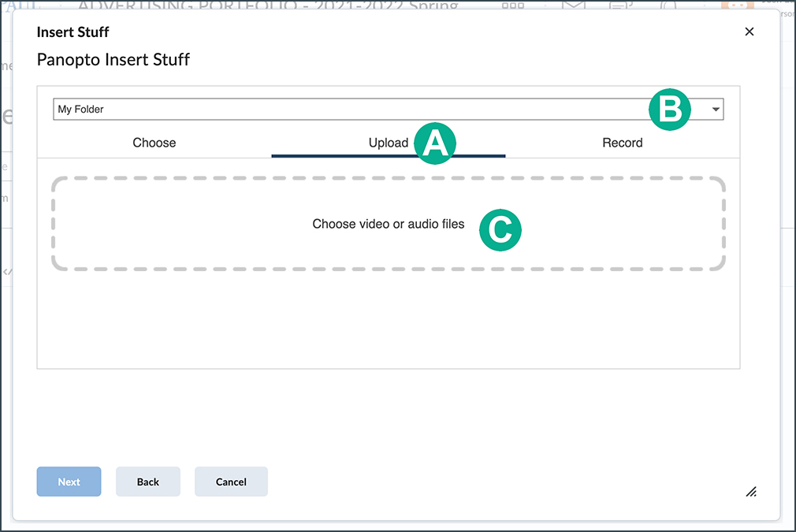Go Back to previous step

tap(147, 482)
